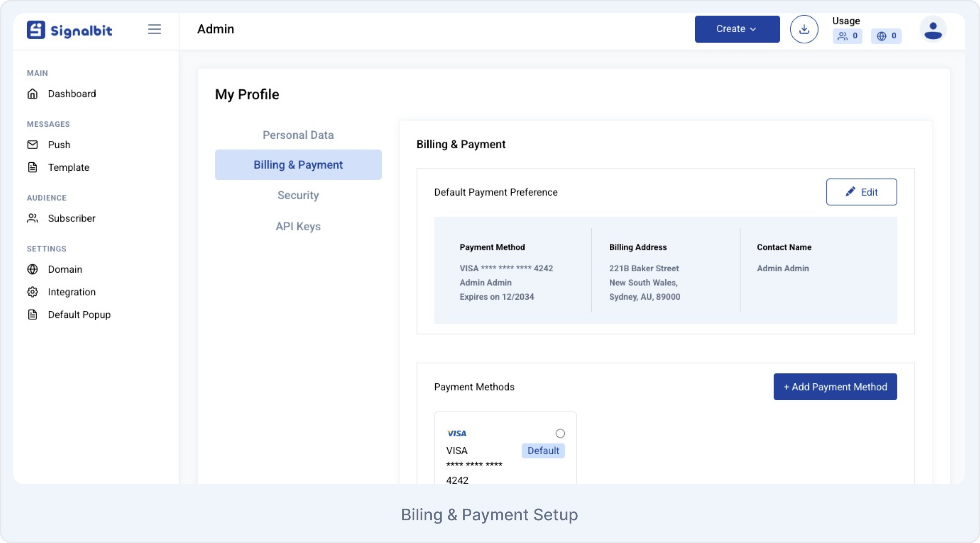Open the hamburger navigation menu
The width and height of the screenshot is (980, 543).
point(154,29)
